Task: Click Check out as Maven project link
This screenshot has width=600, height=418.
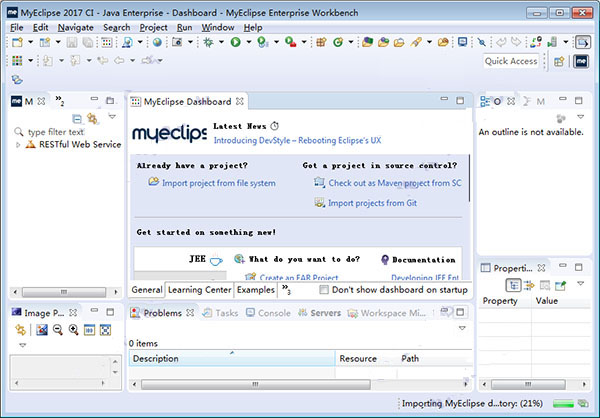Action: 395,183
